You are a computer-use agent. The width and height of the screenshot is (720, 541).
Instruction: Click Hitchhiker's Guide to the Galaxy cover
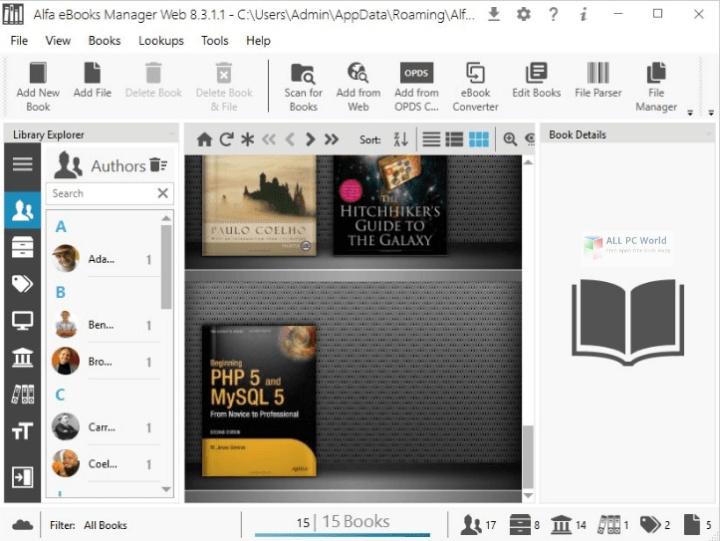(x=390, y=205)
